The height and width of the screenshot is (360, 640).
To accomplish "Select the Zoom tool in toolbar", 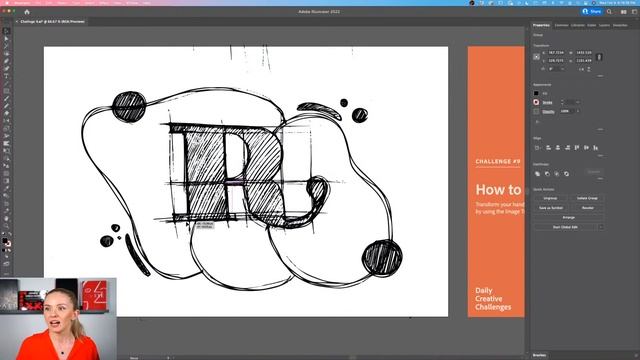I will pos(7,226).
